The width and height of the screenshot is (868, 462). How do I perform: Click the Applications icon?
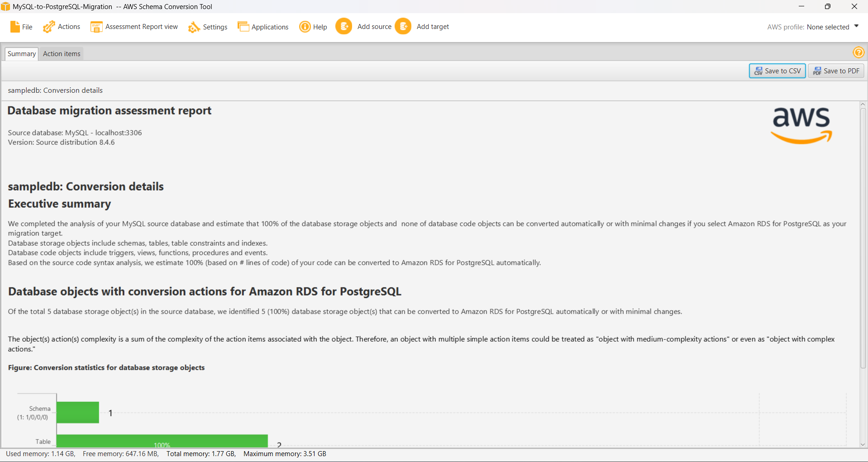[x=243, y=27]
